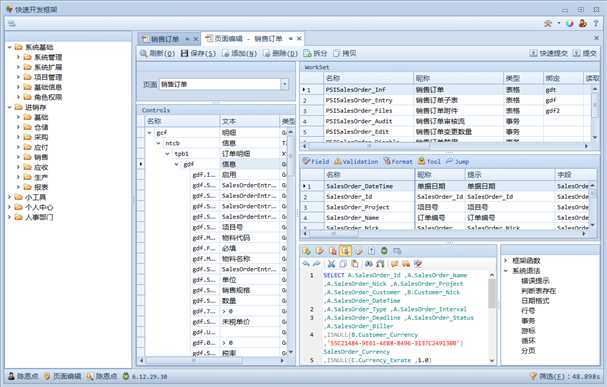The height and width of the screenshot is (387, 607).
Task: Switch to the Jump tab
Action: pyautogui.click(x=457, y=162)
